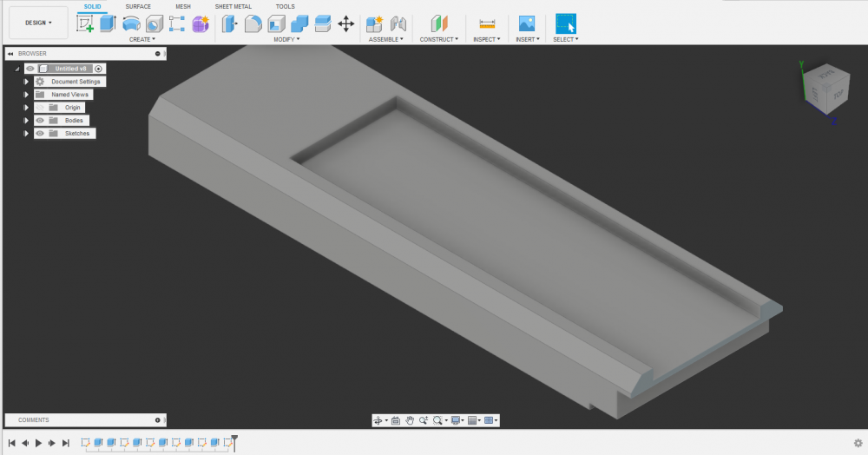Viewport: 868px width, 455px height.
Task: Open the MODIFY dropdown menu
Action: 286,39
